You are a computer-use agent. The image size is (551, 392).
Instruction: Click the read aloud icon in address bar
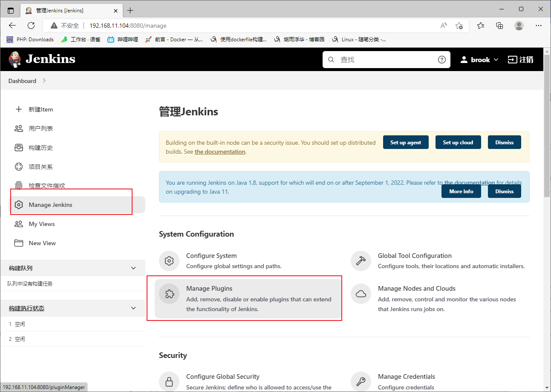[x=444, y=26]
